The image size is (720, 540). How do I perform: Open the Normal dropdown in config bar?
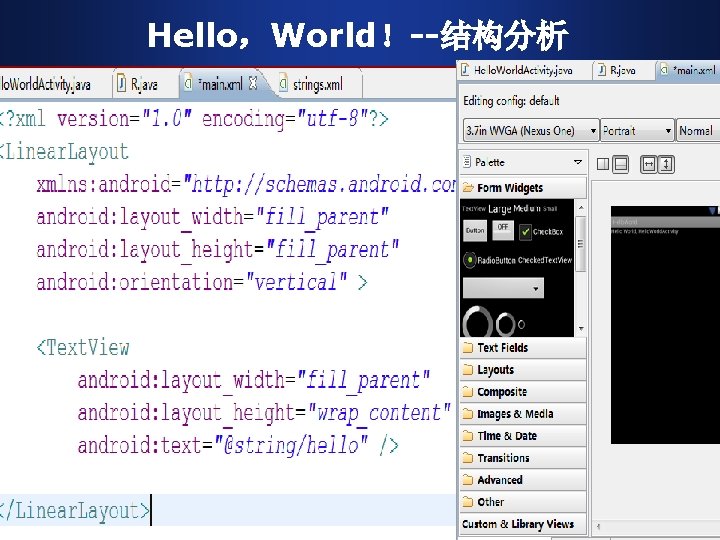[698, 131]
